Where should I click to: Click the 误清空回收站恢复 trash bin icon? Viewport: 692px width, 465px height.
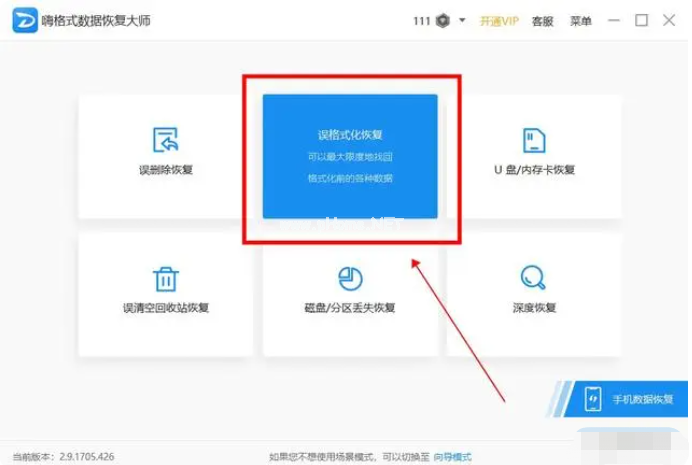click(165, 278)
